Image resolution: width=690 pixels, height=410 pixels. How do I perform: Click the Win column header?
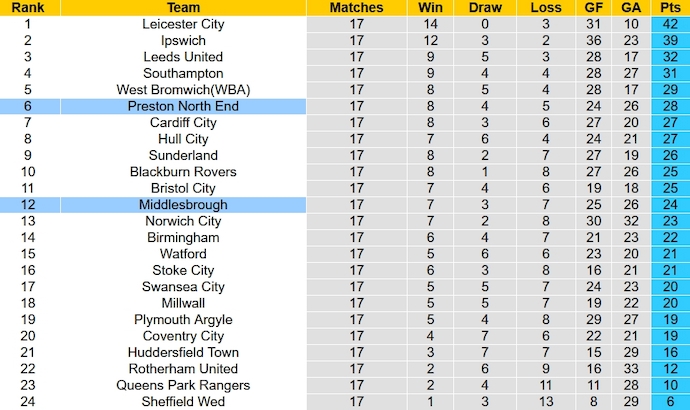click(431, 7)
